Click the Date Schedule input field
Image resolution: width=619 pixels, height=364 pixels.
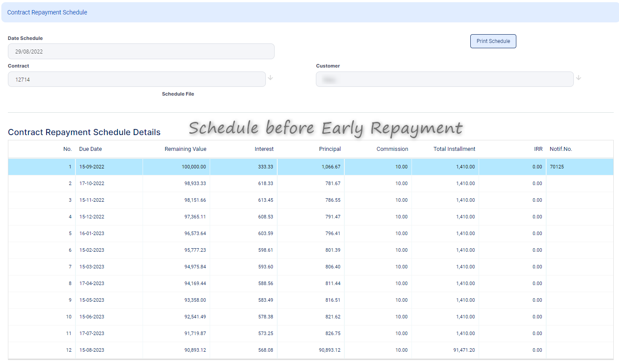point(141,51)
